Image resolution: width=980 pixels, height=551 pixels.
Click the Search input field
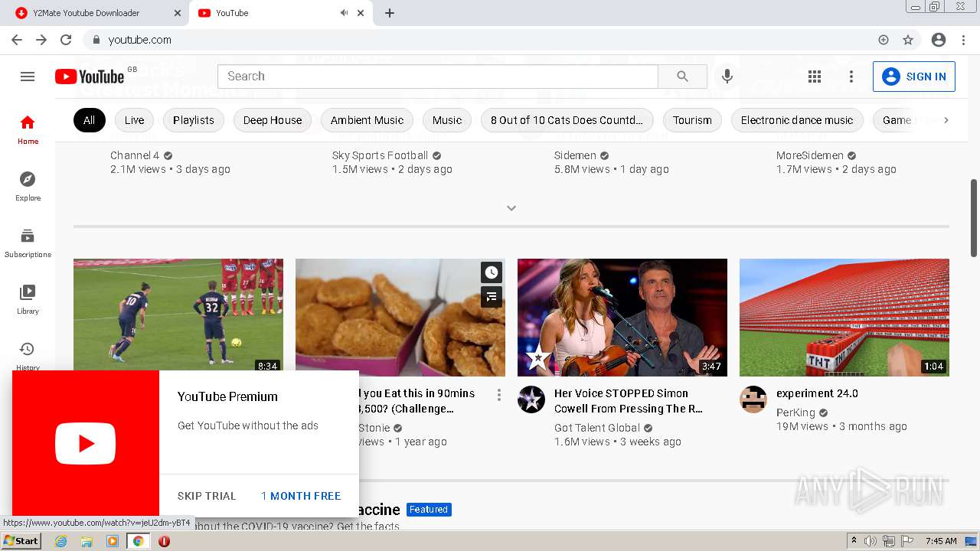pyautogui.click(x=437, y=77)
